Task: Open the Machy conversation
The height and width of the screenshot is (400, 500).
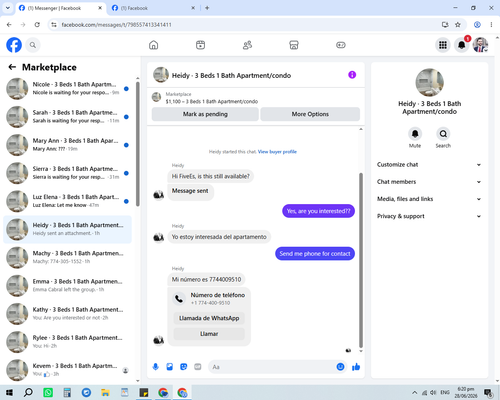Action: tap(68, 257)
